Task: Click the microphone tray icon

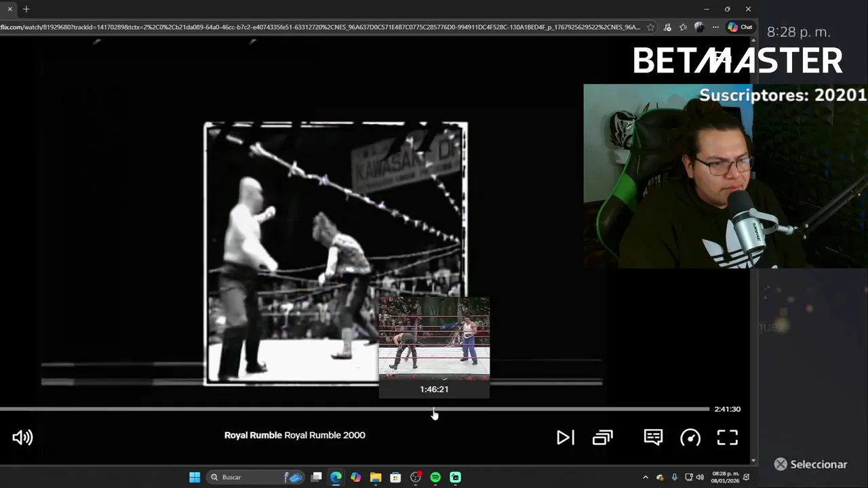Action: [674, 477]
